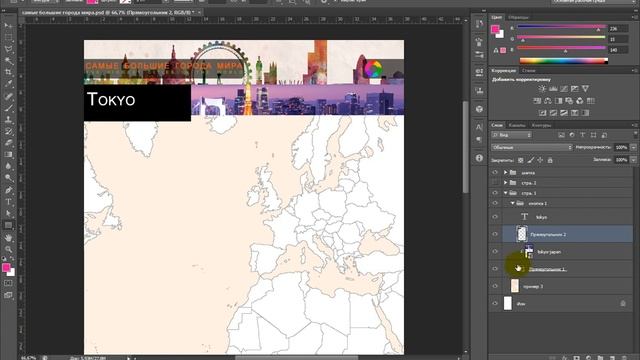Hide the пример 3 layer
Screen dimensions: 640x360
(x=495, y=286)
